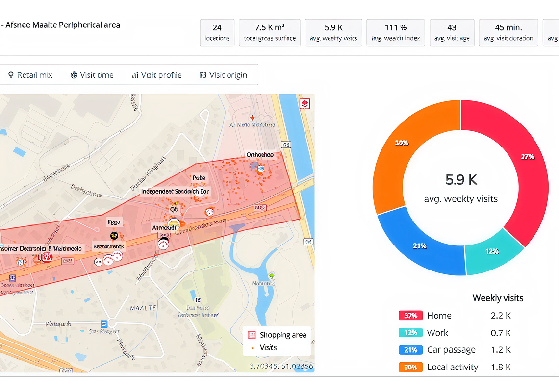
Task: Open the Visit origin tab
Action: coord(223,75)
